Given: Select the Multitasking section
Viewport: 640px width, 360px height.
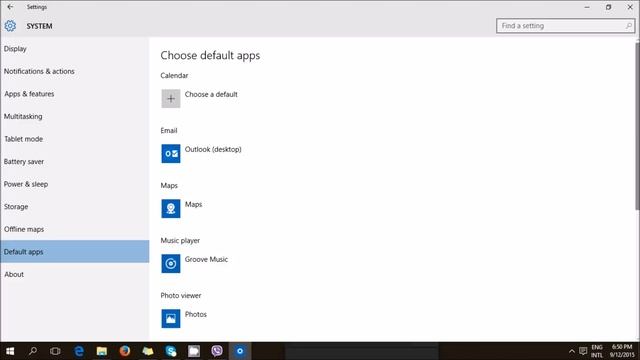Looking at the screenshot, I should pyautogui.click(x=75, y=116).
